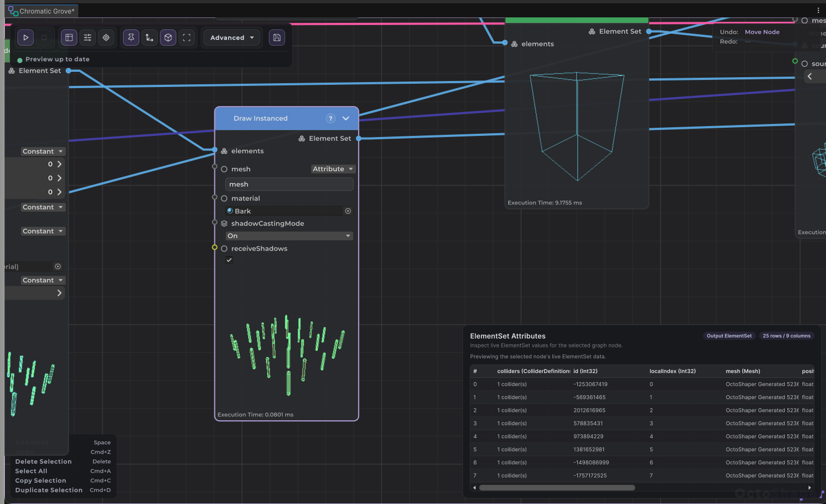Toggle the receiveShadows checkbox
The width and height of the screenshot is (826, 504).
tap(229, 260)
